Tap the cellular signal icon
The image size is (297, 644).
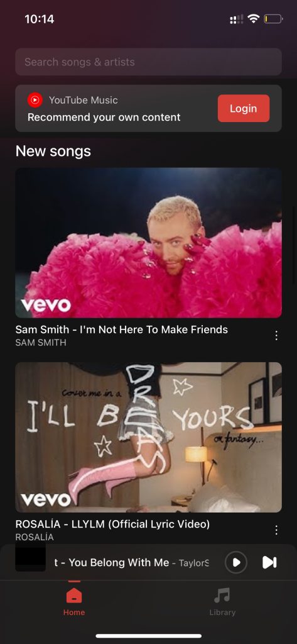(236, 19)
